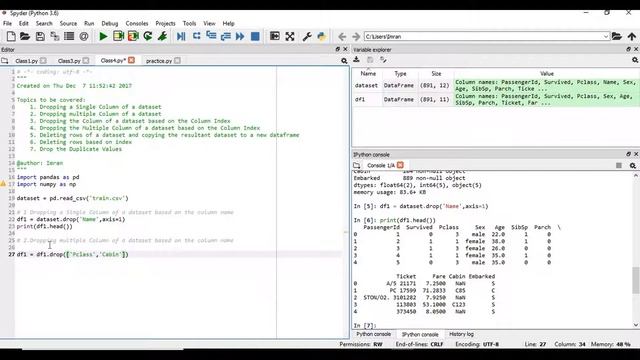This screenshot has width=640, height=360.
Task: Click the Save all files icon
Action: (x=55, y=36)
